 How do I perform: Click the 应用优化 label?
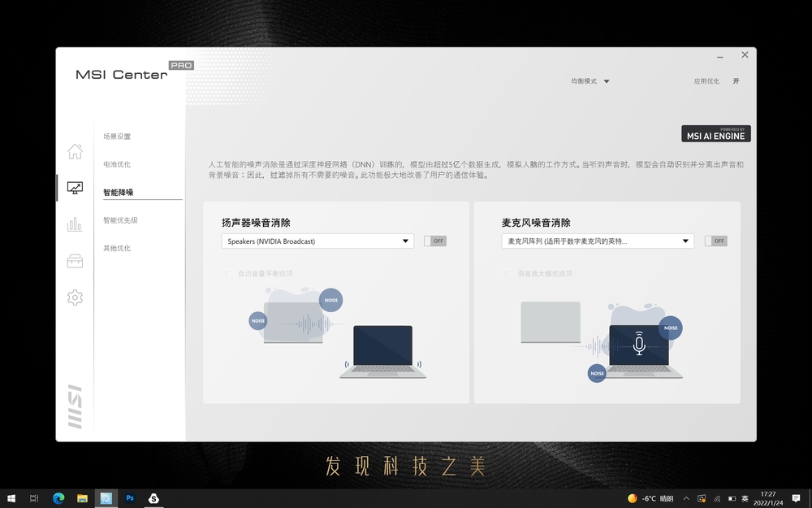[706, 80]
